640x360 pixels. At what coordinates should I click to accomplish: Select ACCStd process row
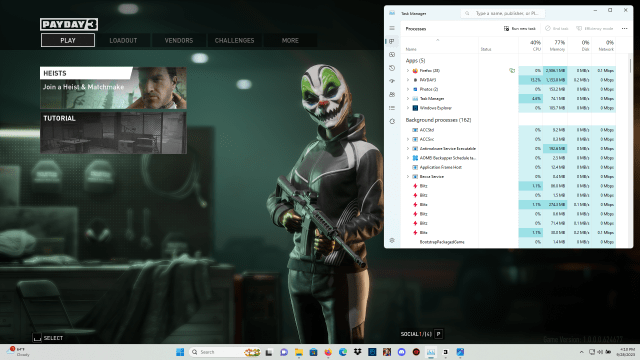click(508, 130)
